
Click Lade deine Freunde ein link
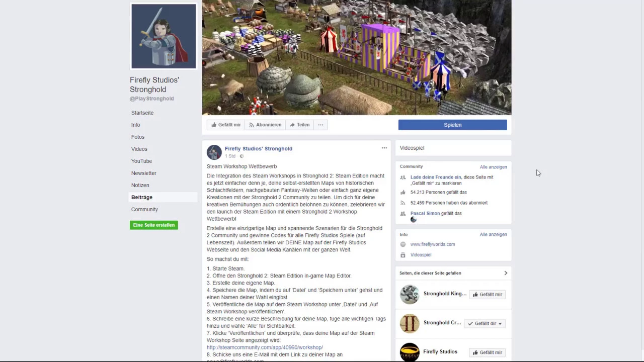click(436, 177)
